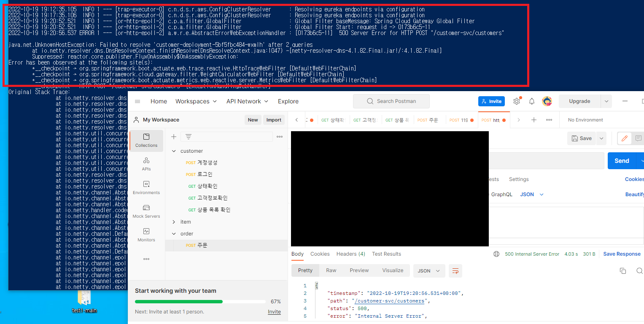Viewport: 644px width, 324px height.
Task: Open the Mock Servers sidebar panel
Action: pyautogui.click(x=146, y=212)
